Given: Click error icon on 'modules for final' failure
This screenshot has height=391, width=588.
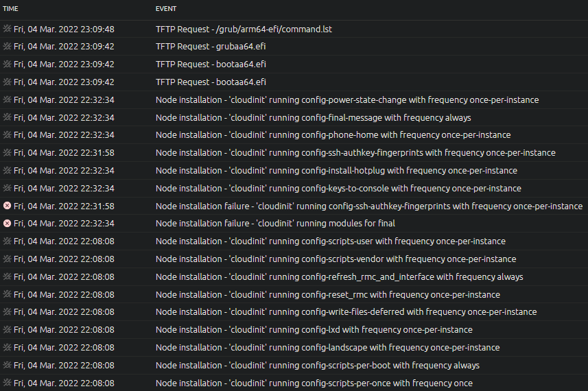Looking at the screenshot, I should coord(8,224).
